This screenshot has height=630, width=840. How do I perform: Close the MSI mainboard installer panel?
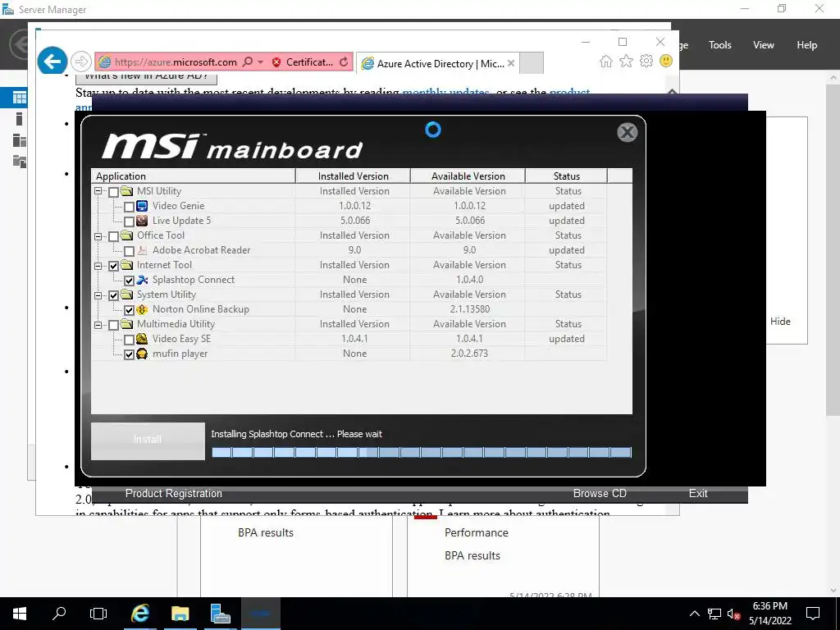[627, 132]
